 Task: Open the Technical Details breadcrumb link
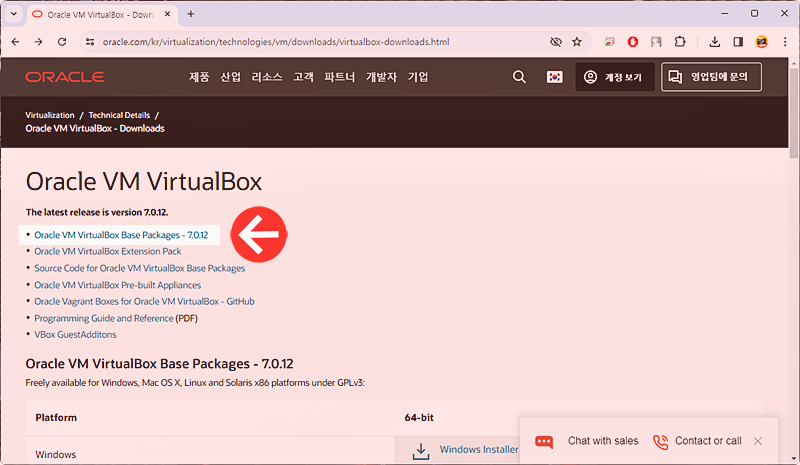(119, 115)
